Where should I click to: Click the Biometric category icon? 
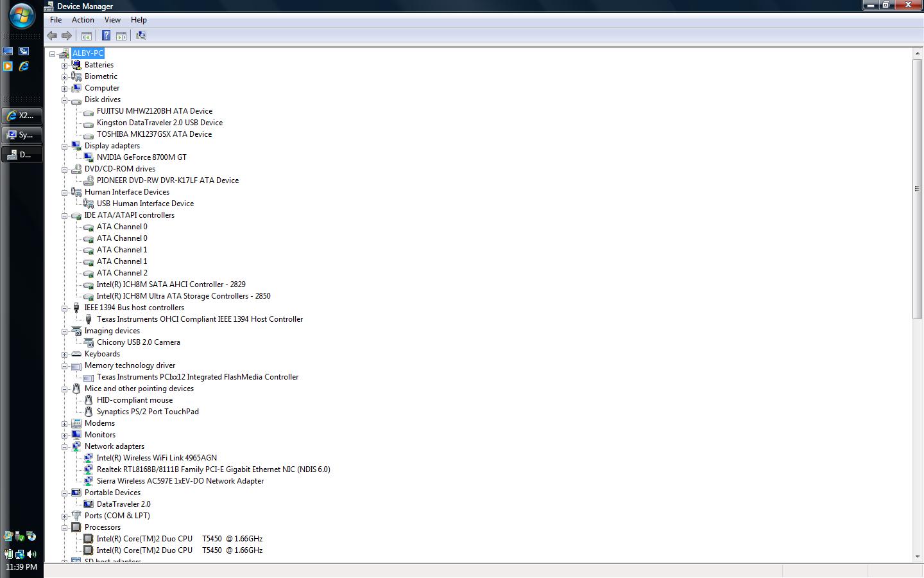click(76, 76)
